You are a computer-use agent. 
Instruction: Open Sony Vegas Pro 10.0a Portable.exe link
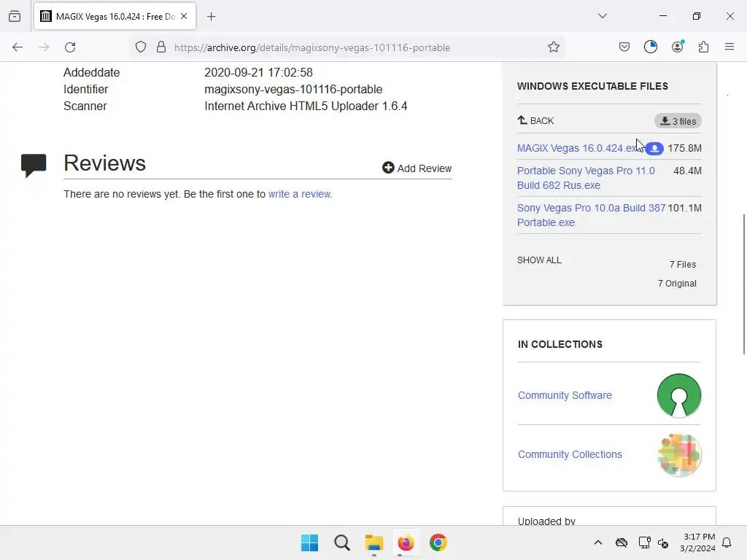tap(591, 215)
